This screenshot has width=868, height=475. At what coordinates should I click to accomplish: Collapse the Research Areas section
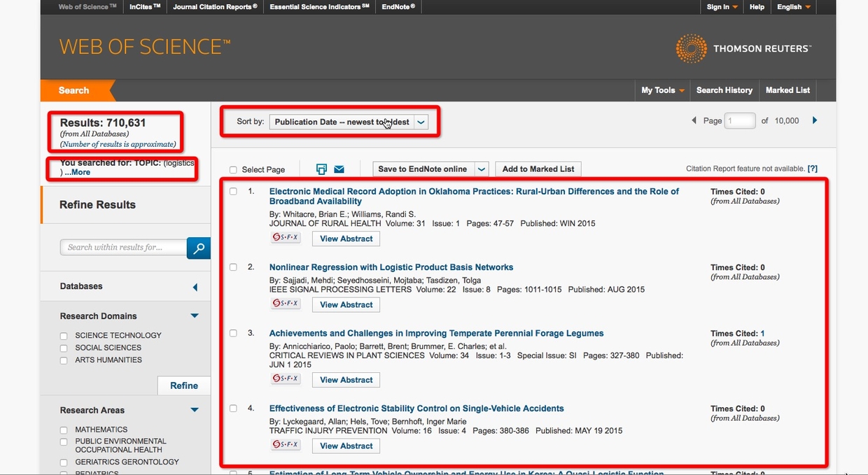tap(195, 410)
